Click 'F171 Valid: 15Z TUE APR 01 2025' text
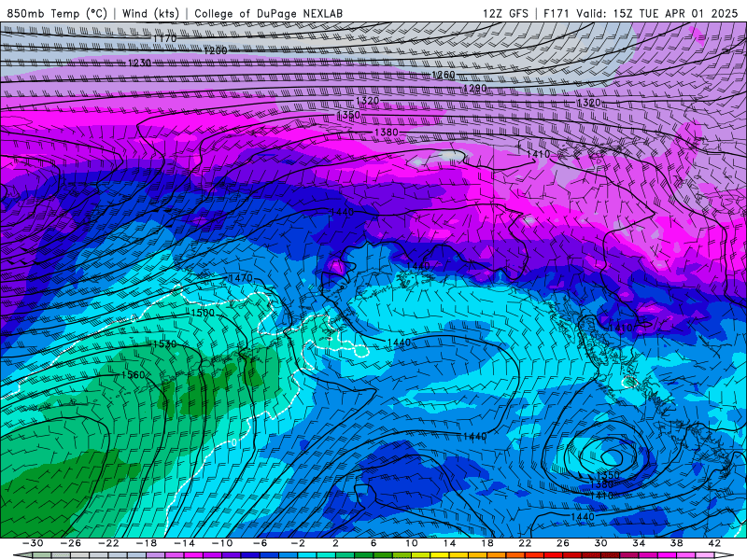Screen dimensions: 747x560 [641, 13]
